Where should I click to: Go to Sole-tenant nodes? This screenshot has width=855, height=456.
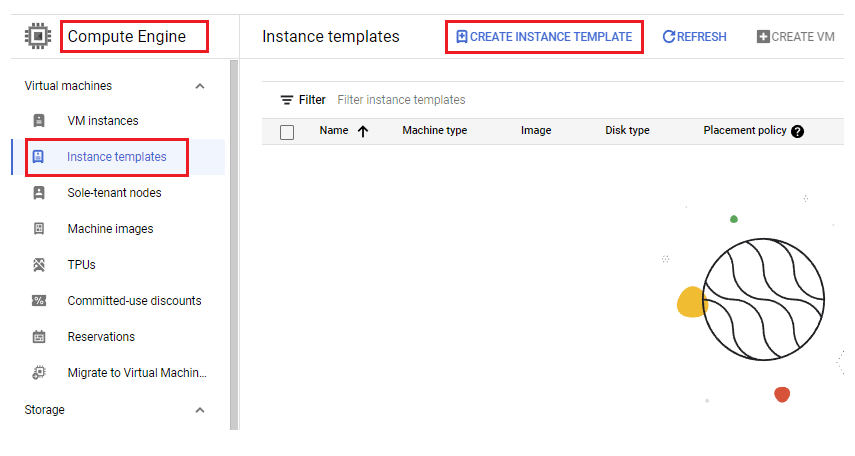click(x=115, y=193)
